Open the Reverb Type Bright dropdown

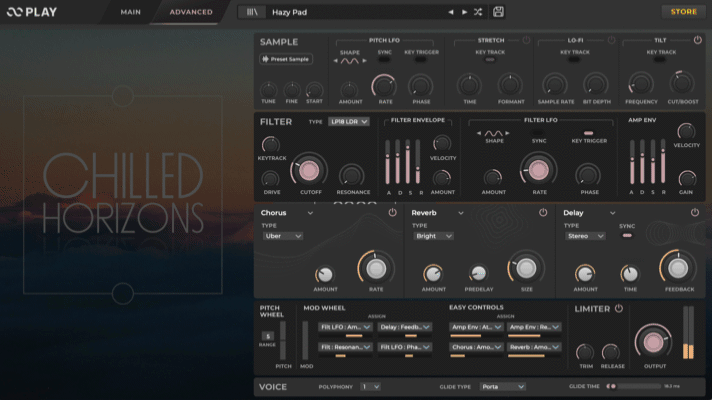[x=433, y=236]
